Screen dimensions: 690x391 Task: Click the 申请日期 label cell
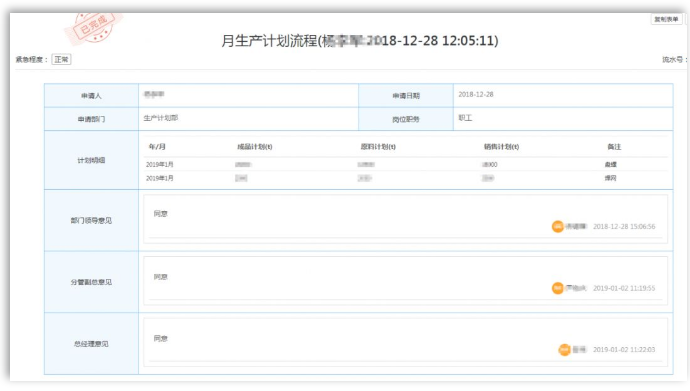click(x=406, y=95)
